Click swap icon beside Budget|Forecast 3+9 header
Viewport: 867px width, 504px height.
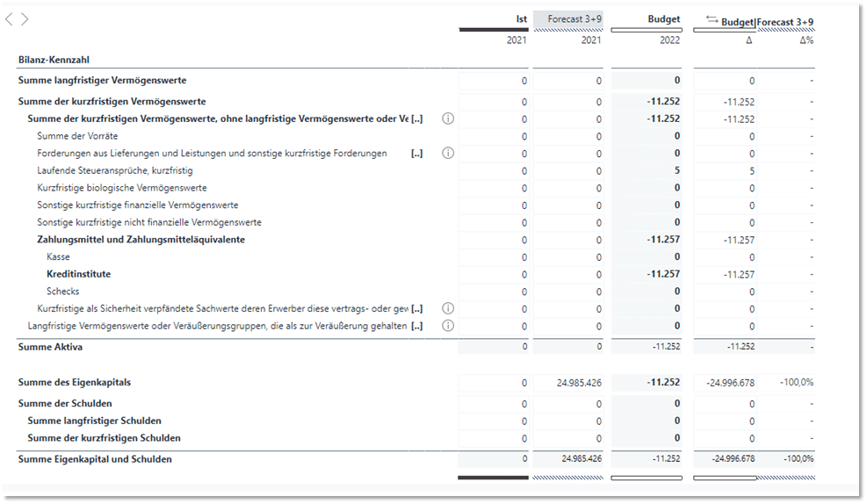[712, 19]
